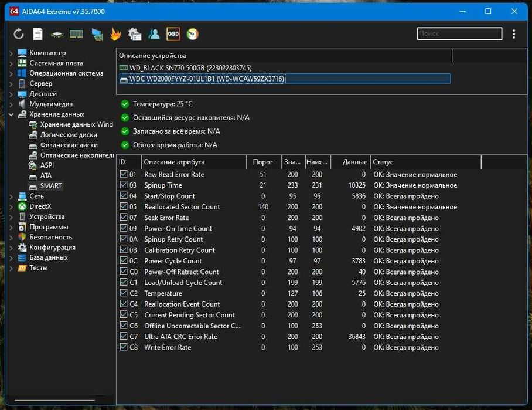This screenshot has width=532, height=410.
Task: Expand the Дисплей tree node
Action: click(11, 94)
